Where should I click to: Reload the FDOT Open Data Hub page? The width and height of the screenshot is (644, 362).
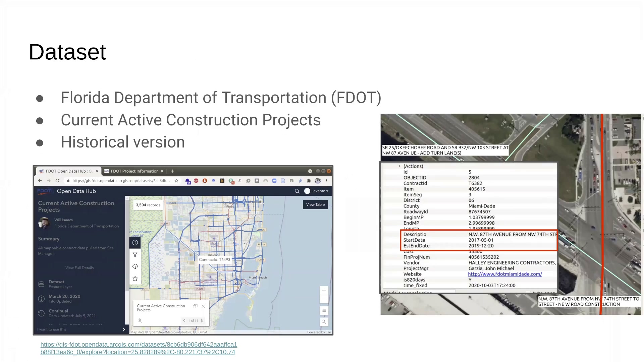tap(57, 181)
